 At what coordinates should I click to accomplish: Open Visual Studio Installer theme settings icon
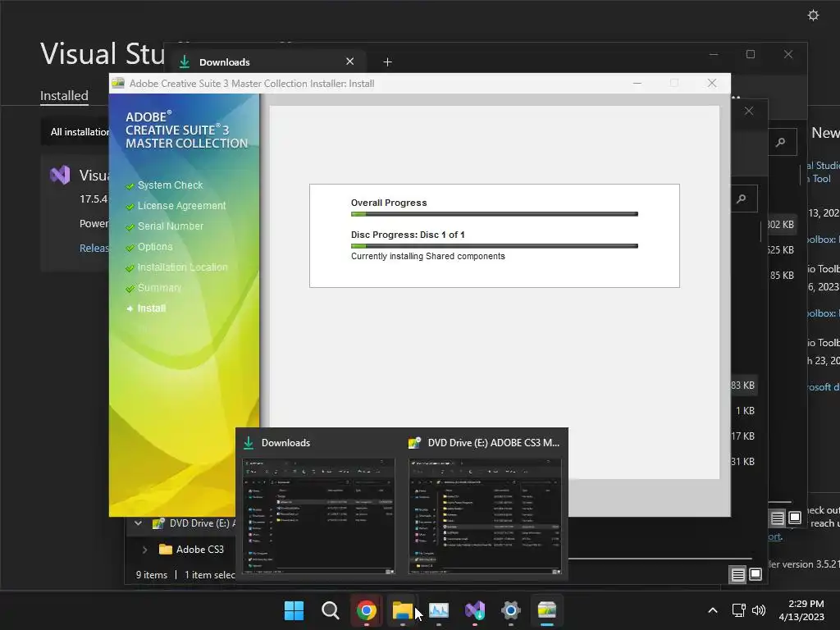point(813,15)
